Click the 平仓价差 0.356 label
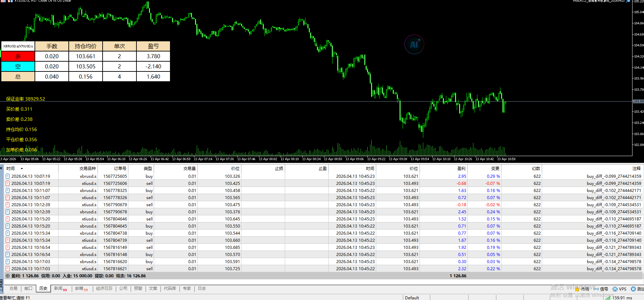Viewport: 644px width, 300px height. tap(22, 140)
